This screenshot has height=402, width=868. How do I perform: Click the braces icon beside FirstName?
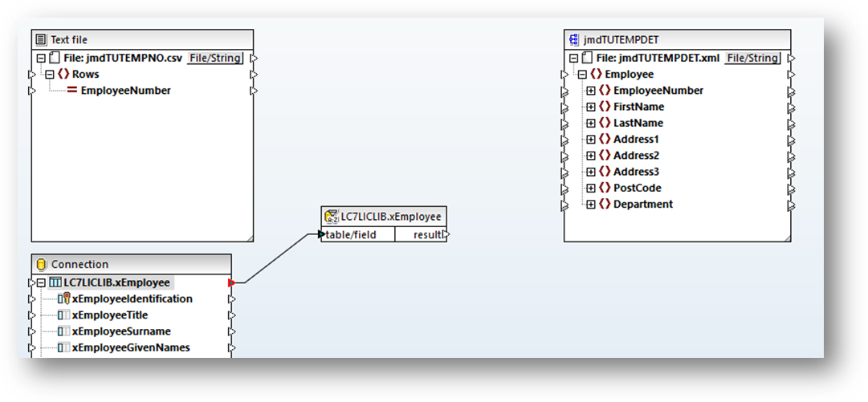[x=605, y=107]
